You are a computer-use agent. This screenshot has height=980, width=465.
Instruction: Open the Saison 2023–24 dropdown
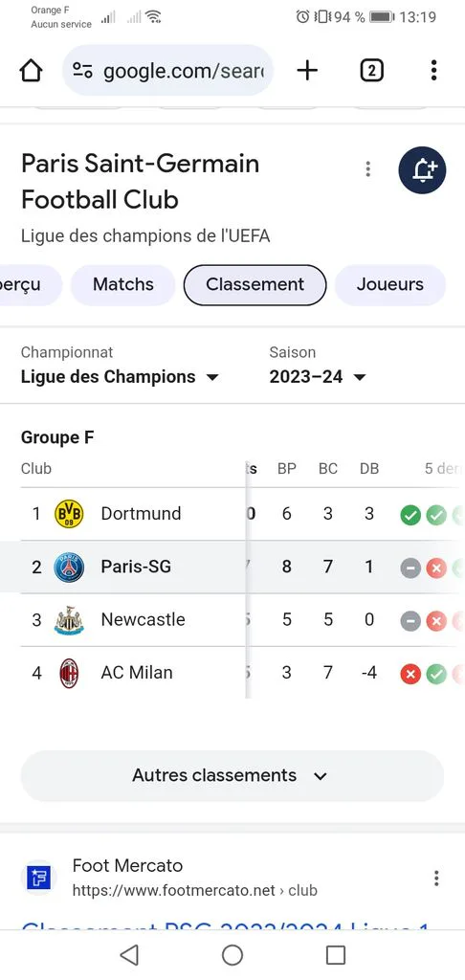[x=318, y=377]
